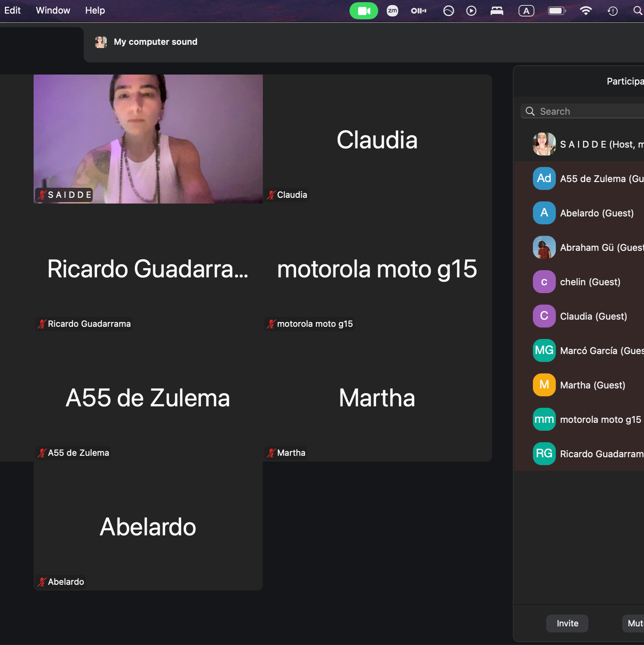Click the MG avatar for Marcó García

point(544,350)
